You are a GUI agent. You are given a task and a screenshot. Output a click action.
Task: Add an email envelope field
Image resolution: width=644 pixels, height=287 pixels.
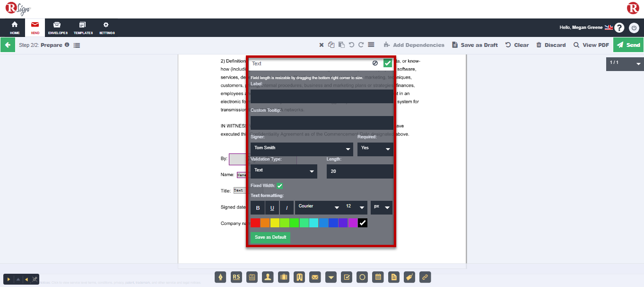point(315,277)
